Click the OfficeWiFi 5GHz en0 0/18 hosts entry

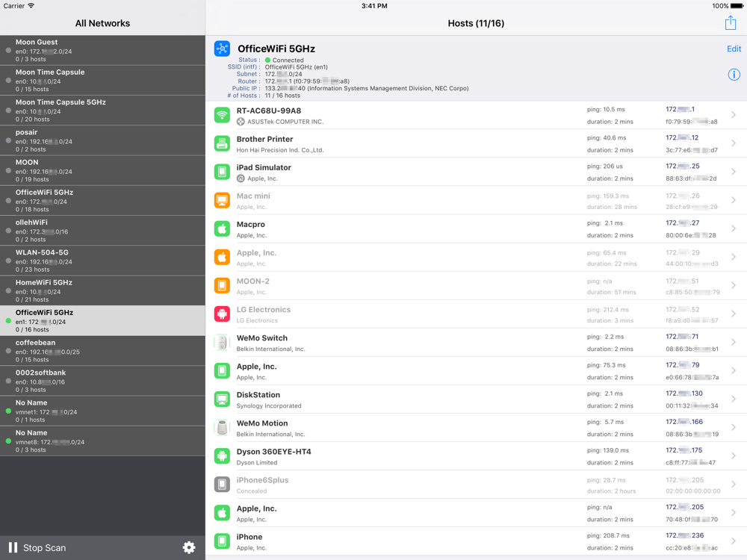(x=102, y=200)
